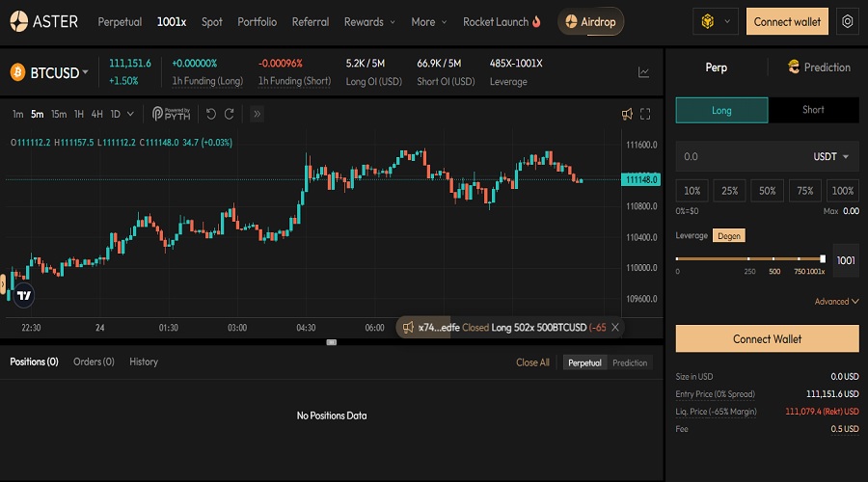Viewport: 868px width, 482px height.
Task: Click the undo arrow in the chart toolbar
Action: (211, 114)
